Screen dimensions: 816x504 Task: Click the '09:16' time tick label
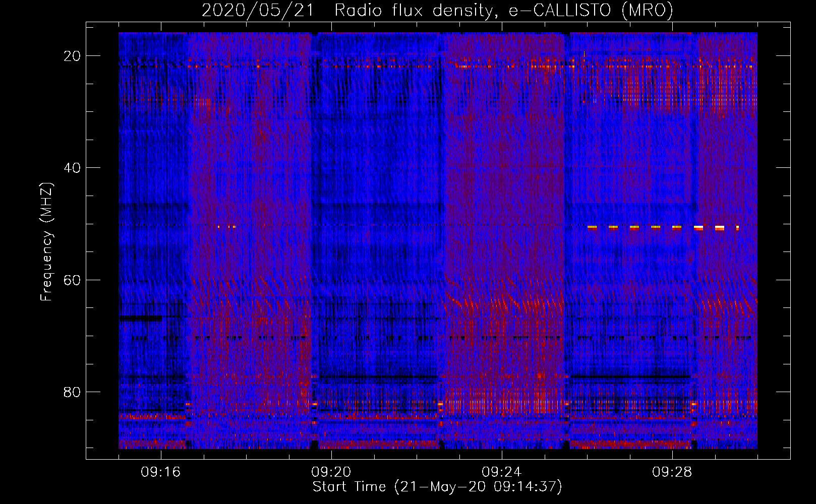pyautogui.click(x=161, y=472)
